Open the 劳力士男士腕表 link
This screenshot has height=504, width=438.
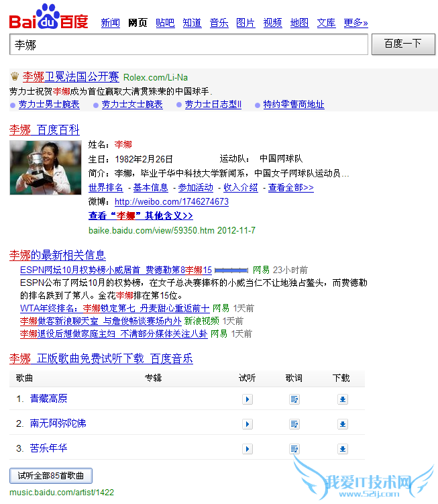(x=49, y=105)
